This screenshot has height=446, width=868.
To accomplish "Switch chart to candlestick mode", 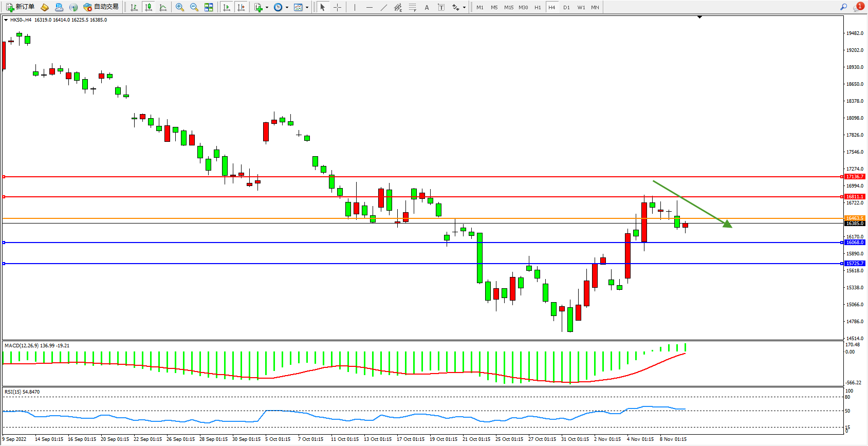I will [149, 7].
